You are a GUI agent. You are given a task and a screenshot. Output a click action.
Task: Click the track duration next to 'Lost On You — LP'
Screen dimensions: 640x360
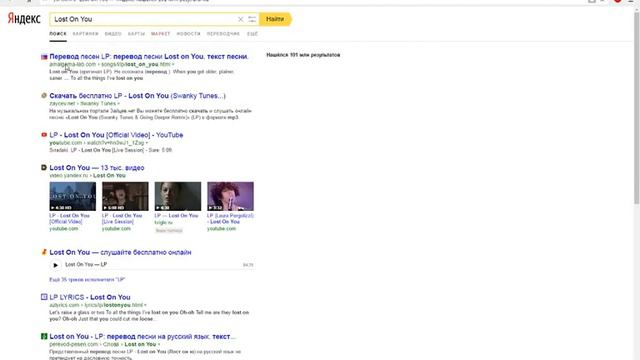point(248,265)
